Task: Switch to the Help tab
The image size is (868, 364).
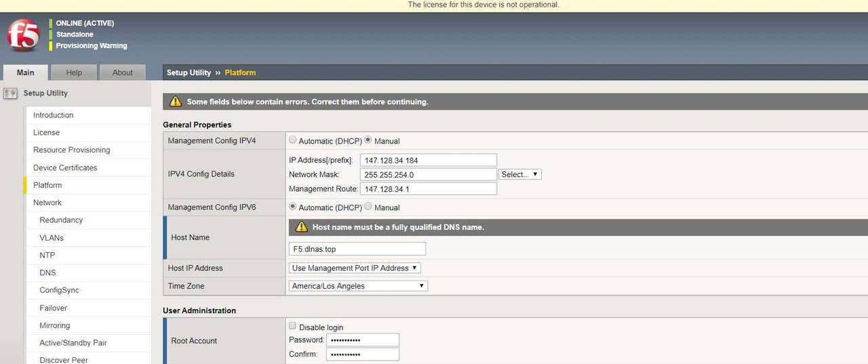Action: (x=74, y=73)
